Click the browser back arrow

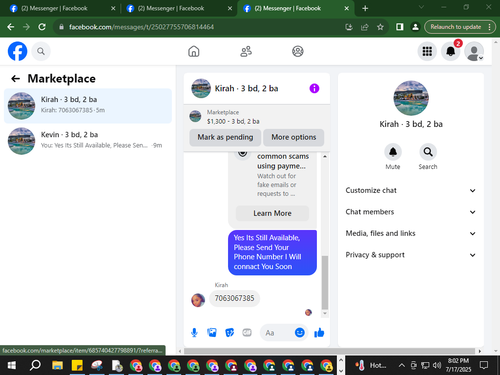pyautogui.click(x=11, y=27)
